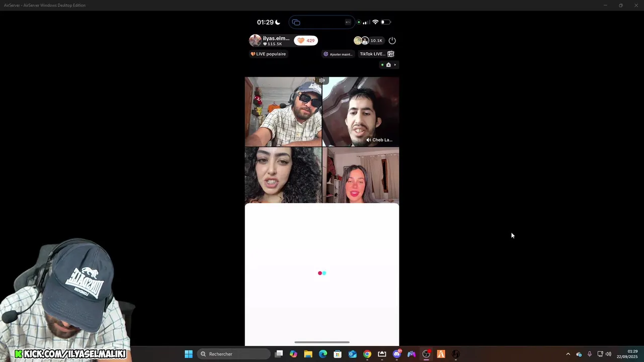This screenshot has width=644, height=362.
Task: Open network settings from tray
Action: point(600,354)
